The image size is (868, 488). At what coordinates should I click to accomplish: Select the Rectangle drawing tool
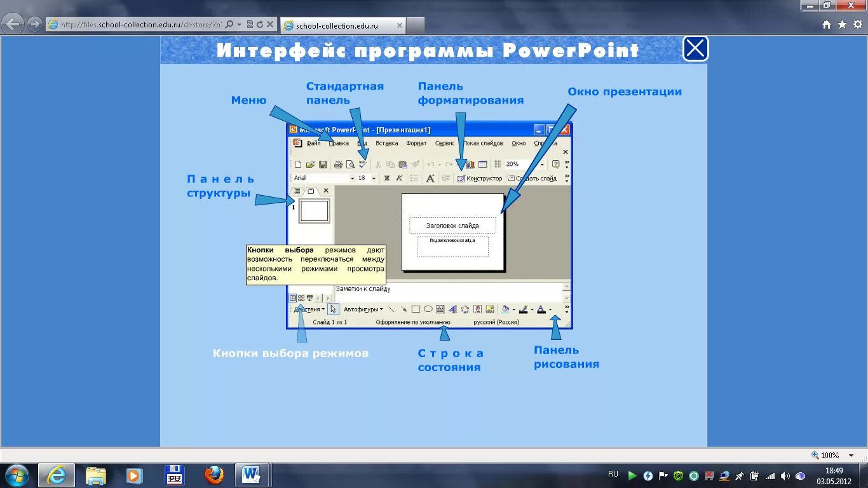click(416, 309)
